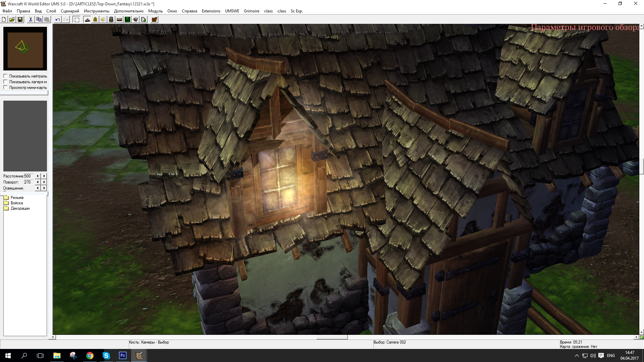
Task: Increase Освещение with the right arrow
Action: click(x=44, y=188)
